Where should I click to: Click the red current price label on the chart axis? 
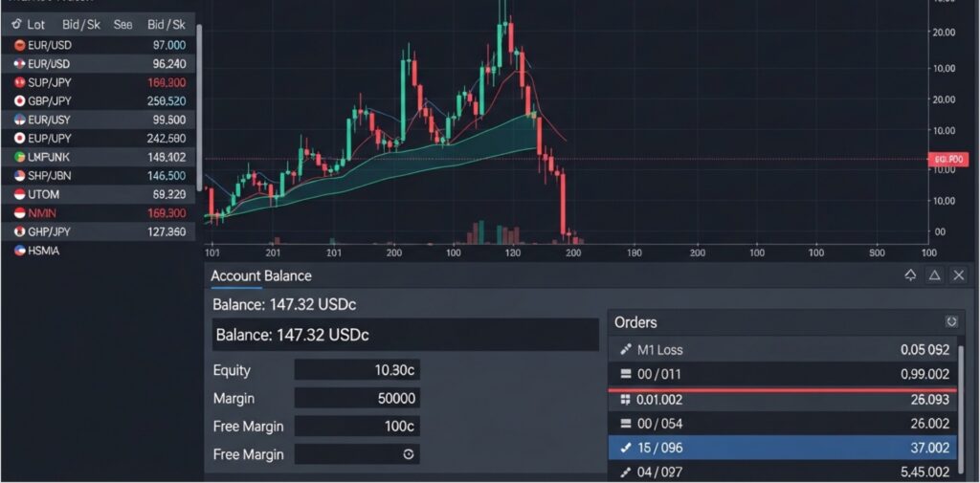tap(948, 160)
